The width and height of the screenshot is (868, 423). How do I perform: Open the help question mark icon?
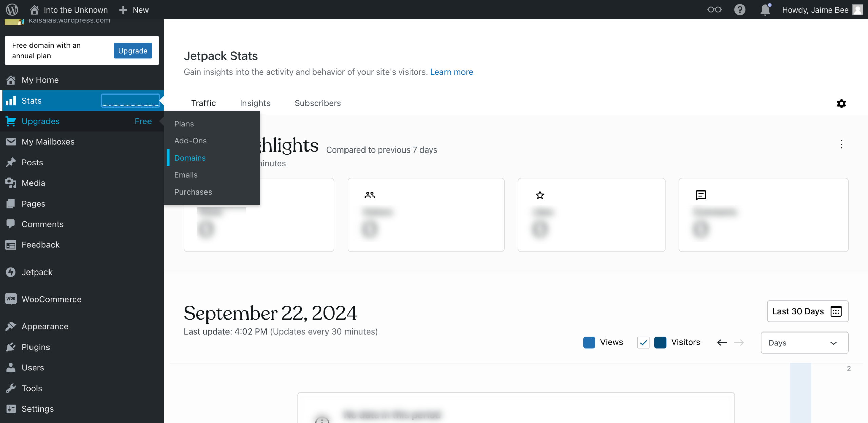739,9
